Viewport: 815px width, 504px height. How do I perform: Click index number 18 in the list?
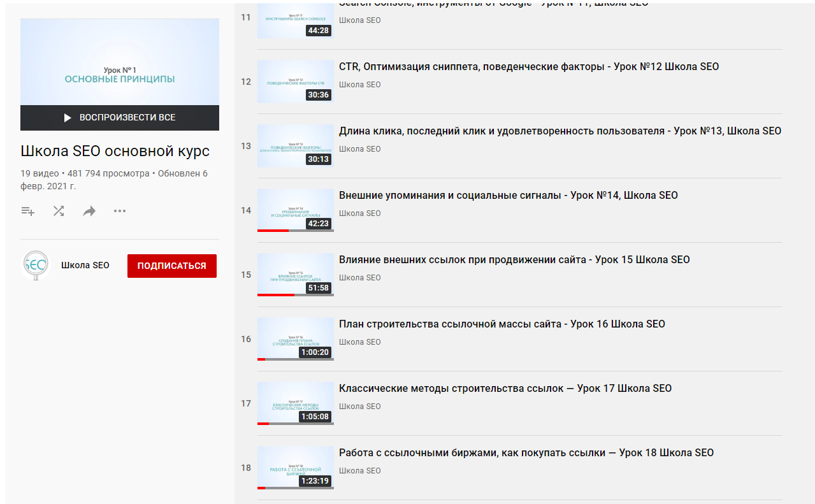246,468
